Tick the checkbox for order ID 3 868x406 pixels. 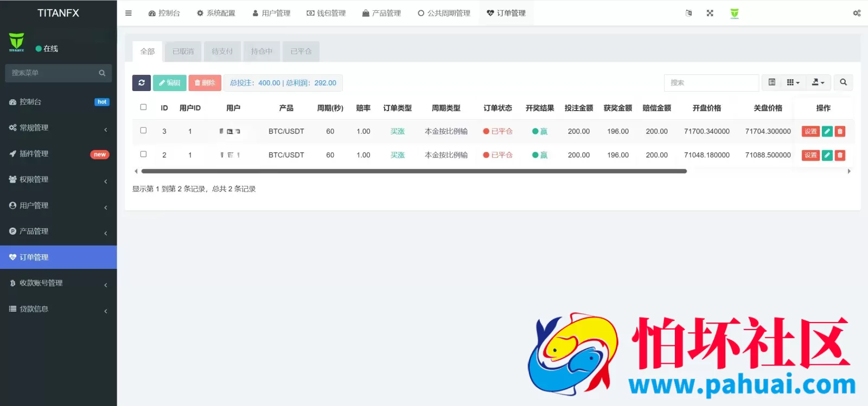click(143, 131)
